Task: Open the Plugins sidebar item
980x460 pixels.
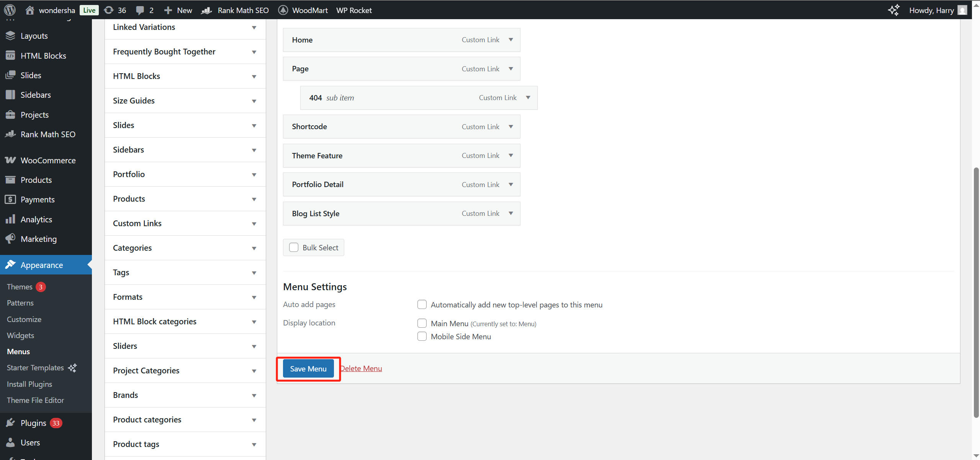Action: pyautogui.click(x=33, y=423)
